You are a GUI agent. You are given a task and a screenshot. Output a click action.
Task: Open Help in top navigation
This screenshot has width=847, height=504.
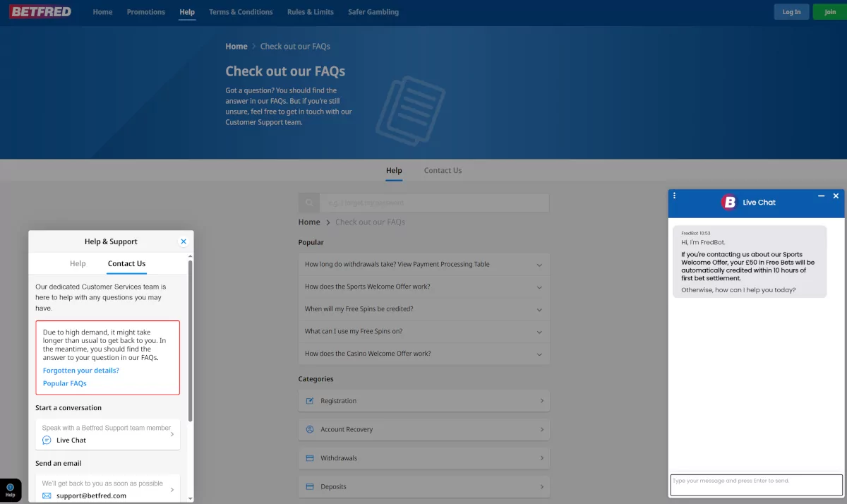[187, 12]
